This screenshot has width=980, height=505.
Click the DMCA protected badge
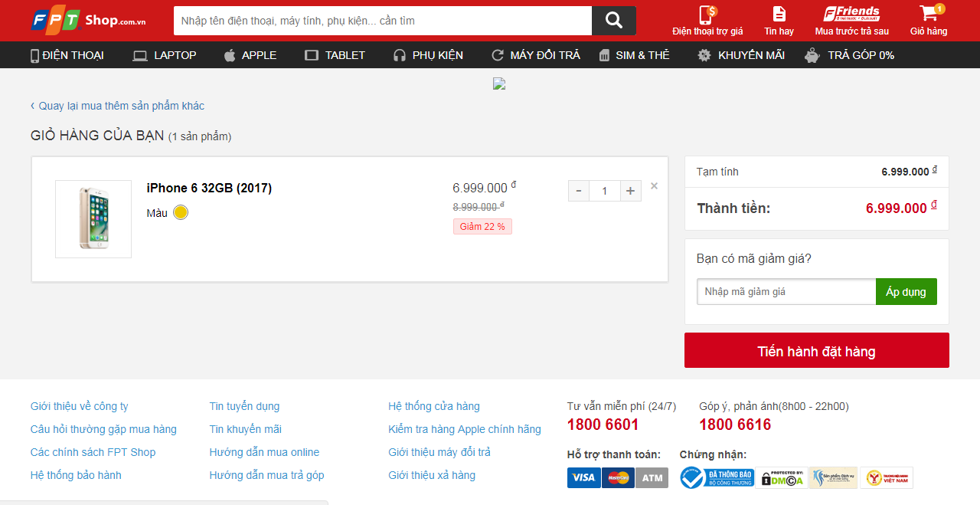pyautogui.click(x=782, y=478)
